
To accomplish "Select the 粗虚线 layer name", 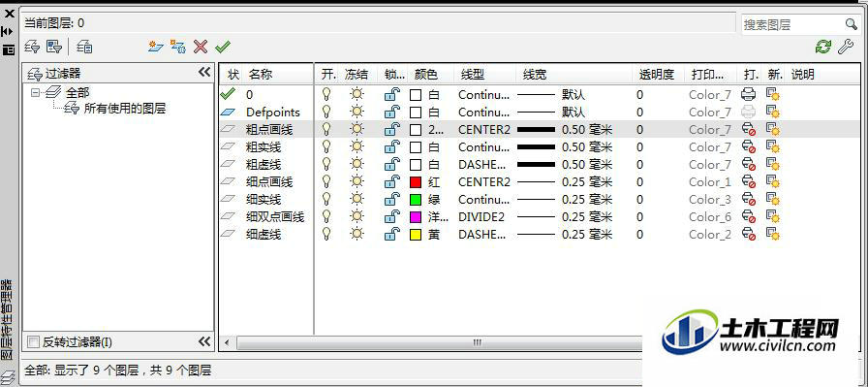I will (263, 165).
